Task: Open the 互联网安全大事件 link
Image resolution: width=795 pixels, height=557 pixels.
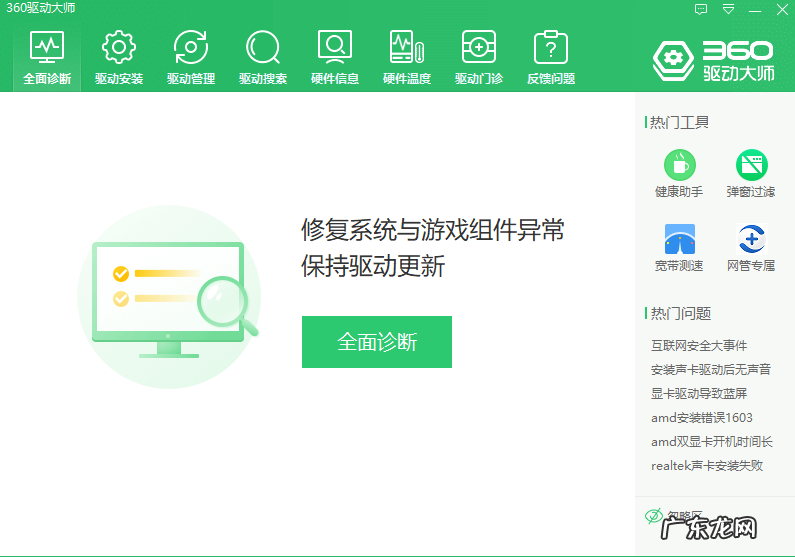Action: point(699,346)
